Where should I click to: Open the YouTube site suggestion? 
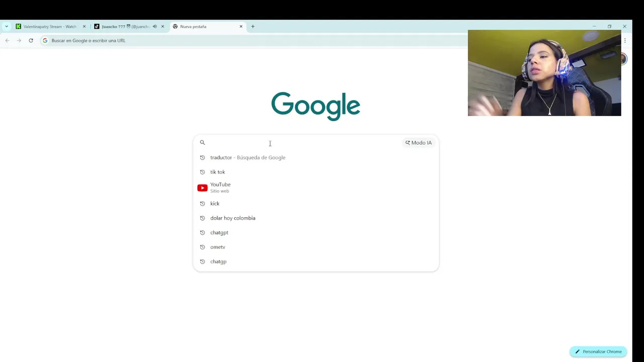(316, 188)
